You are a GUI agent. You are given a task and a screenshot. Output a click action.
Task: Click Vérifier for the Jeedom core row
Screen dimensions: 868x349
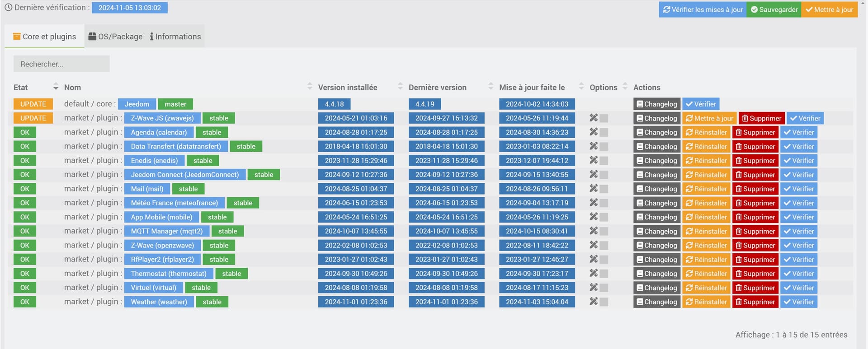coord(701,104)
